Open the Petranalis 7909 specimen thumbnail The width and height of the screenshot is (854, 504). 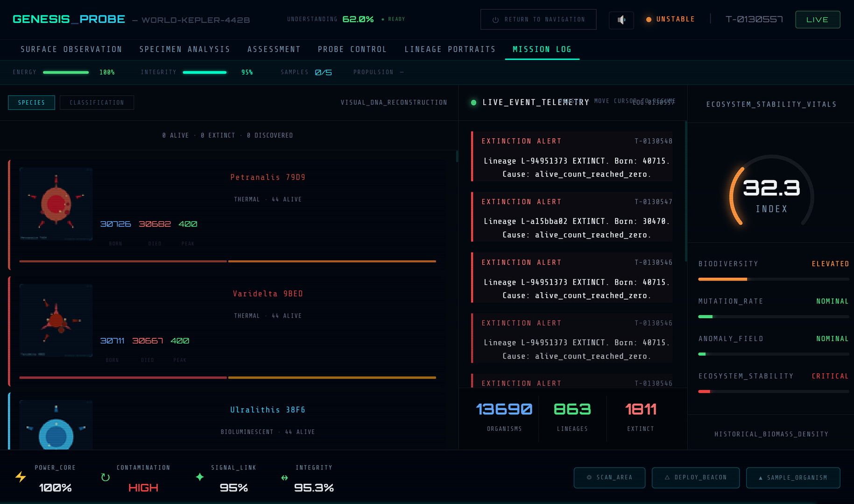(x=56, y=204)
